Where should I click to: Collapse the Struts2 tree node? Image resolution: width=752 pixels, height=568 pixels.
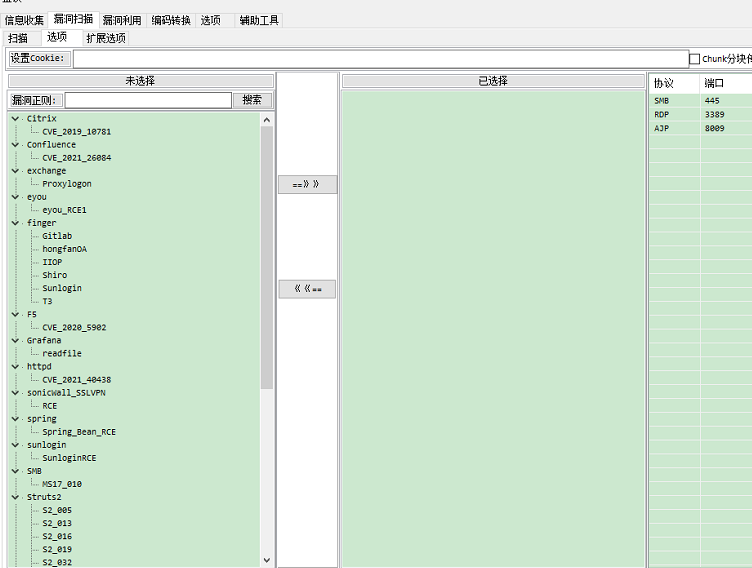click(15, 497)
